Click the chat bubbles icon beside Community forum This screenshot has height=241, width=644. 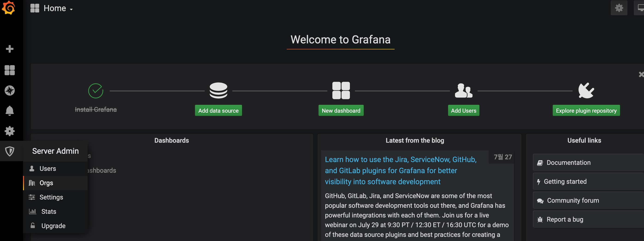pos(540,201)
